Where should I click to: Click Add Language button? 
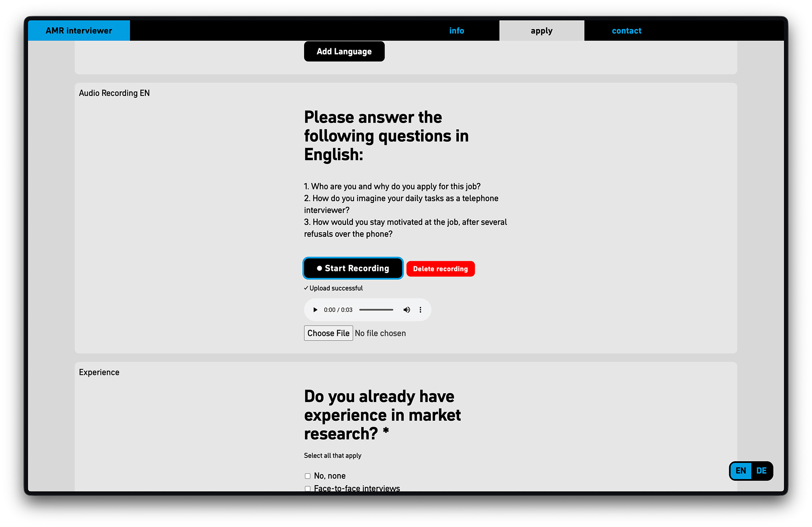point(344,52)
